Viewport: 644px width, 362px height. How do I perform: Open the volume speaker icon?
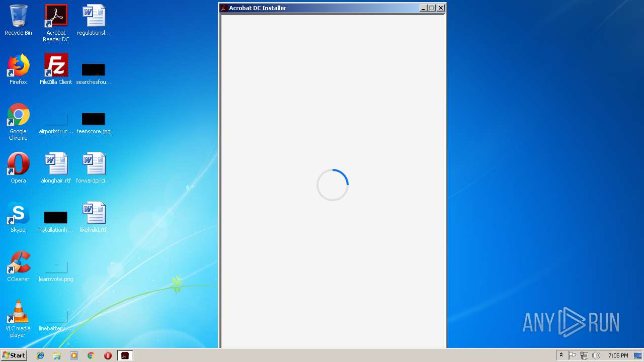click(596, 355)
